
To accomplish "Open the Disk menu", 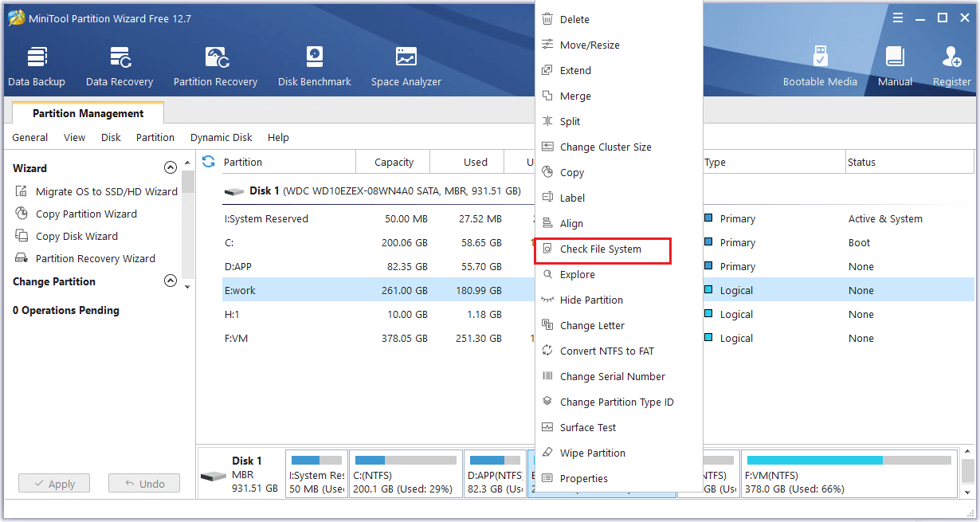I will click(111, 137).
